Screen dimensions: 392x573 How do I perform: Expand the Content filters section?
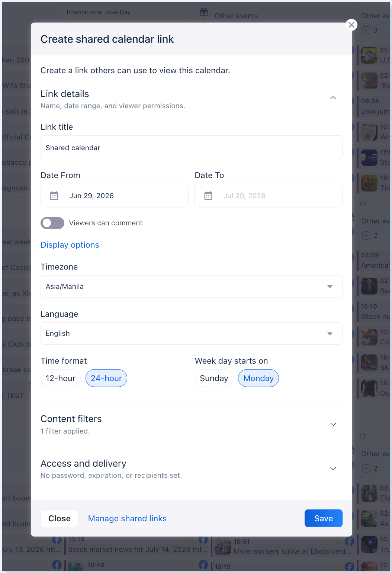coord(191,424)
